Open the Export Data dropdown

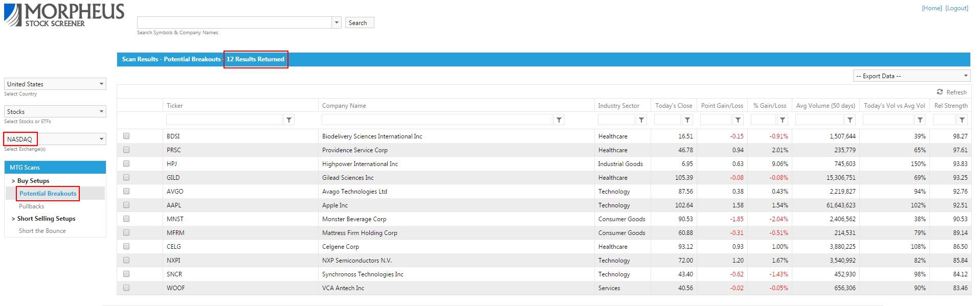911,76
